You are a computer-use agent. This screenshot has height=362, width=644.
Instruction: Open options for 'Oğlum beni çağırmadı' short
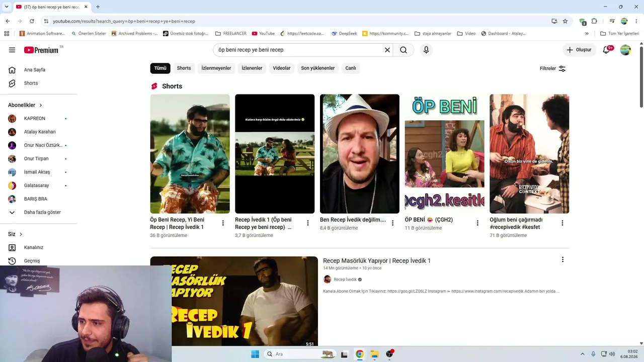562,223
